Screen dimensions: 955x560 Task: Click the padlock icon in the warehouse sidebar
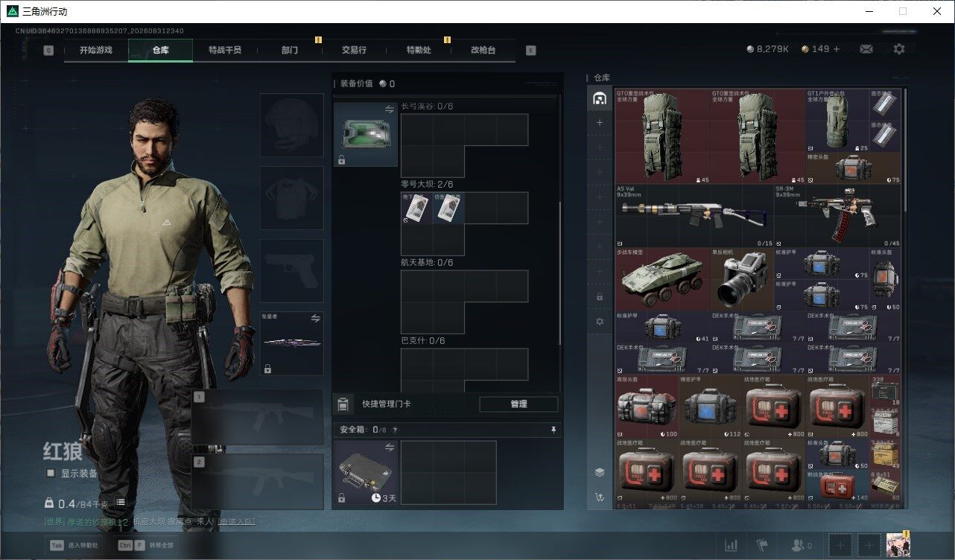click(600, 296)
